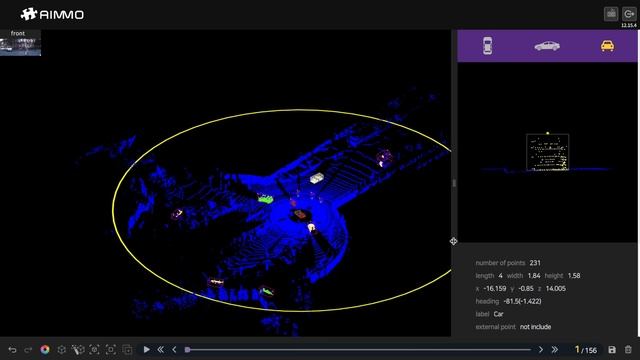Image resolution: width=640 pixels, height=360 pixels.
Task: Activate the cuboid with wand tool
Action: [78, 350]
